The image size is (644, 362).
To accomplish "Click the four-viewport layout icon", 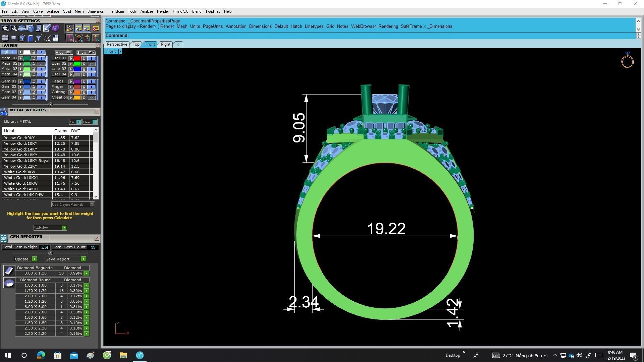I will [x=5, y=38].
